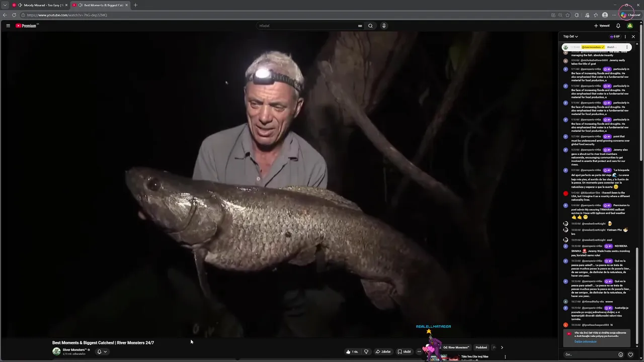Click @weskerEvenKnight's 'Vietnam Pho' message
The height and width of the screenshot is (362, 644).
click(x=596, y=231)
